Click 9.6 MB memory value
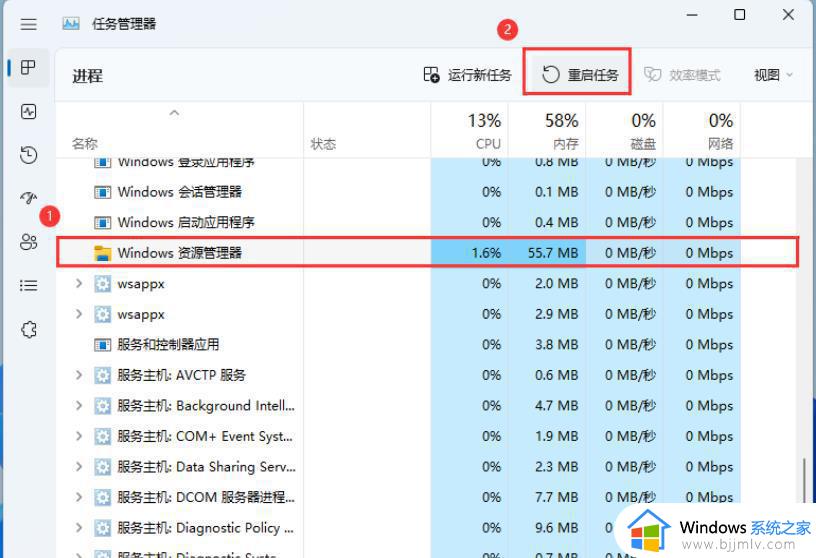 coord(556,528)
